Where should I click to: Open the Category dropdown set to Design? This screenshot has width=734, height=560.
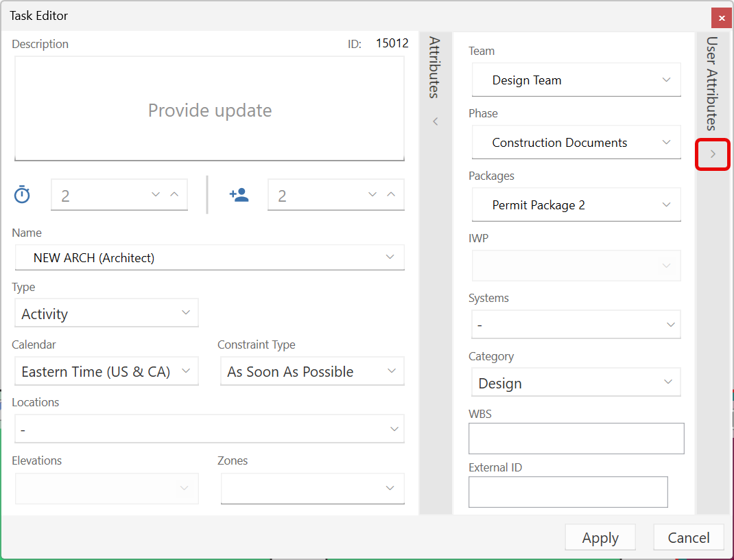click(576, 382)
